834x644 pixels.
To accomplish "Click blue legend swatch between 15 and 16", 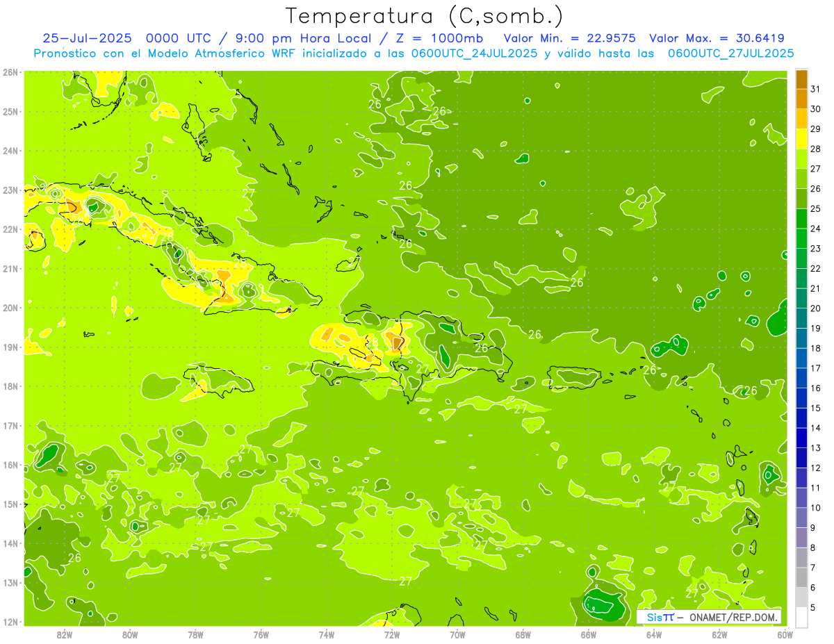I will [x=802, y=398].
